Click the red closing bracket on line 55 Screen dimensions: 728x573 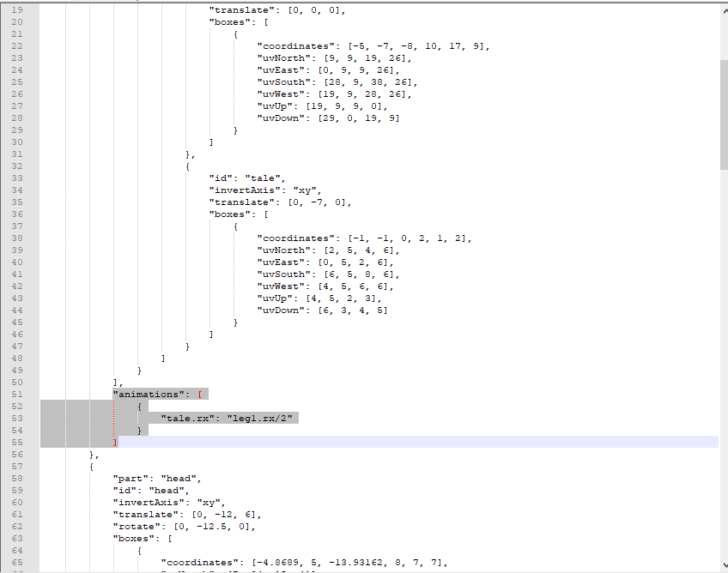click(x=115, y=443)
